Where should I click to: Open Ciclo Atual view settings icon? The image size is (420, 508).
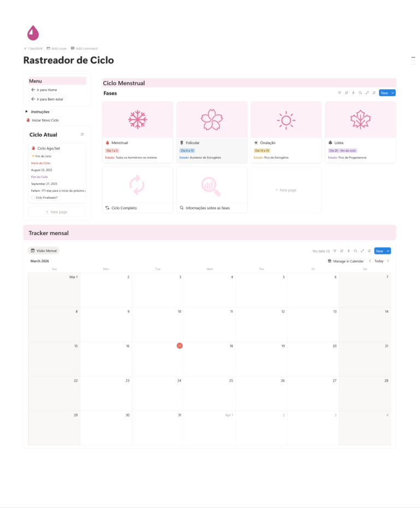[x=82, y=134]
